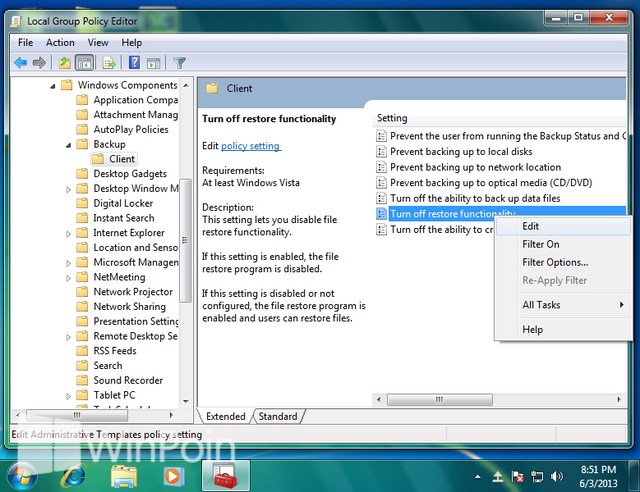Click the Action Center flag tray icon
The width and height of the screenshot is (640, 492).
click(517, 476)
